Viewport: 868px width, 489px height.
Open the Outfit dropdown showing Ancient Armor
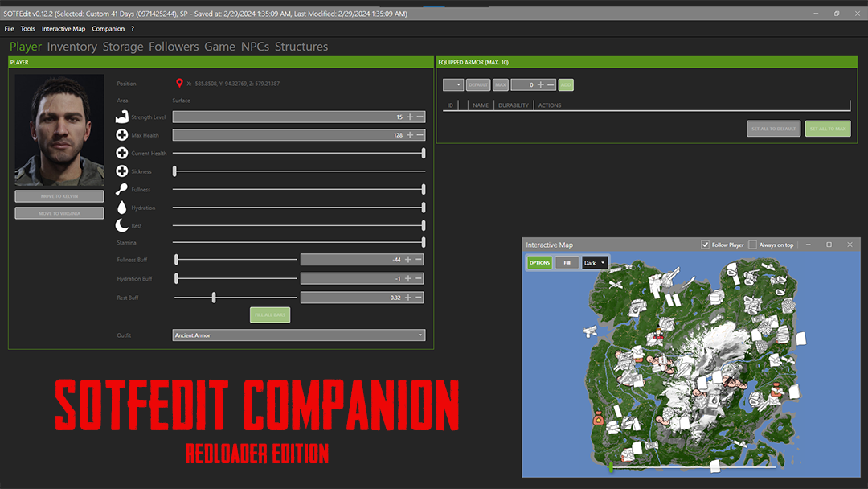(299, 335)
